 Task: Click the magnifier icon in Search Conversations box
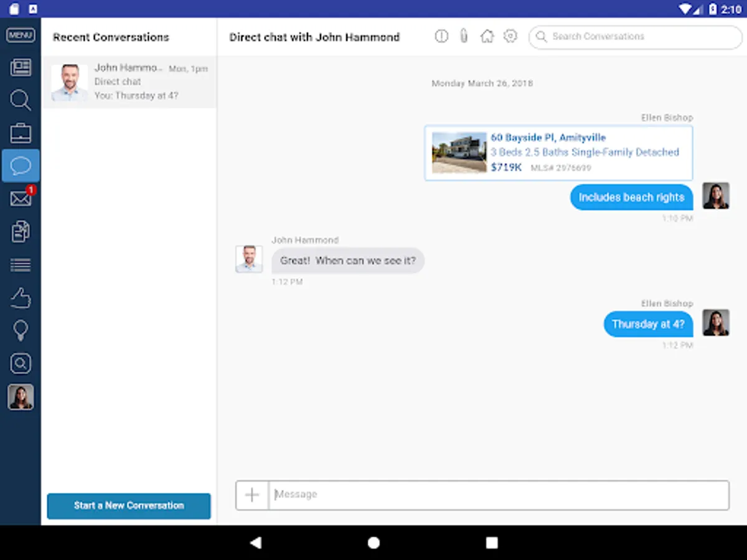[542, 37]
